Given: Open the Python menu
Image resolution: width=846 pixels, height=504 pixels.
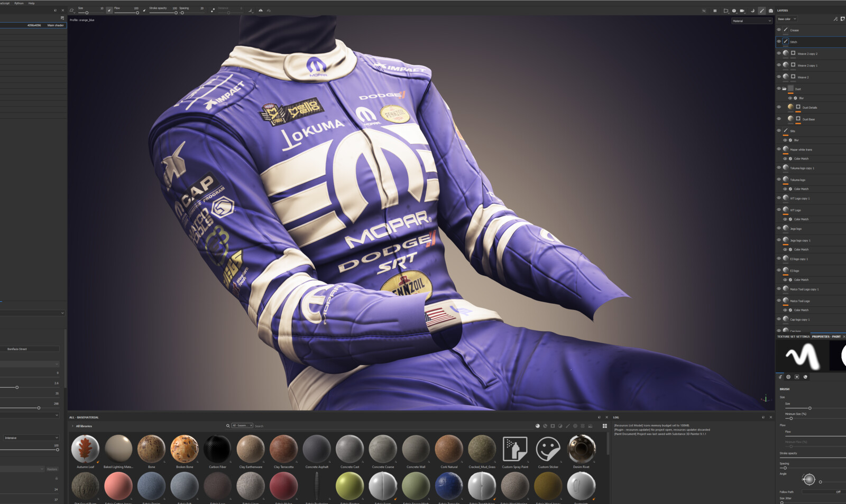Looking at the screenshot, I should (x=19, y=3).
